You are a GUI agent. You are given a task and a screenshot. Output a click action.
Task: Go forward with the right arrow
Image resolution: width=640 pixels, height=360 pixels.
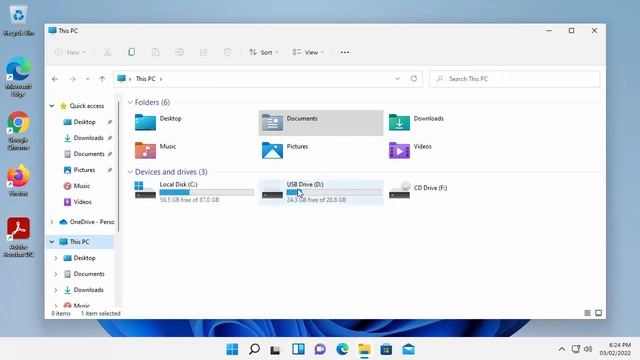tap(73, 79)
